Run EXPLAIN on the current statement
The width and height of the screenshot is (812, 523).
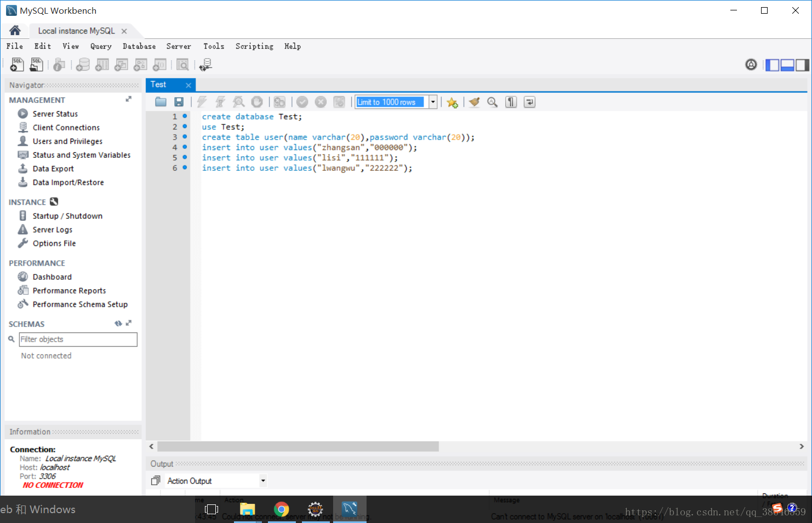point(238,102)
